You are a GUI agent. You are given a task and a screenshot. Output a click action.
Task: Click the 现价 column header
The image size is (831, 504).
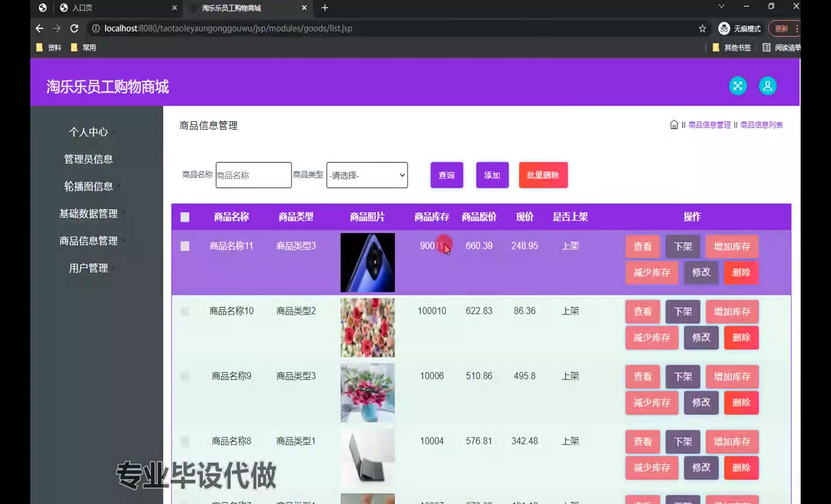click(525, 217)
